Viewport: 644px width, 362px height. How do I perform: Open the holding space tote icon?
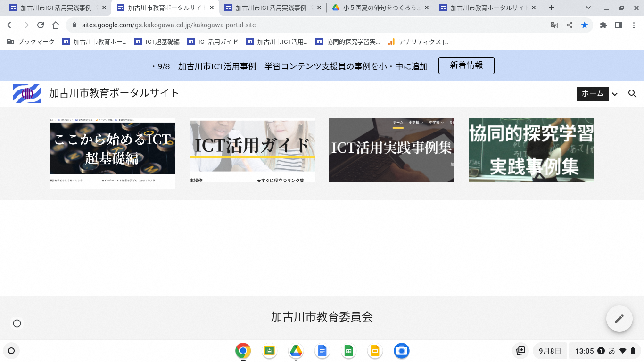tap(520, 351)
